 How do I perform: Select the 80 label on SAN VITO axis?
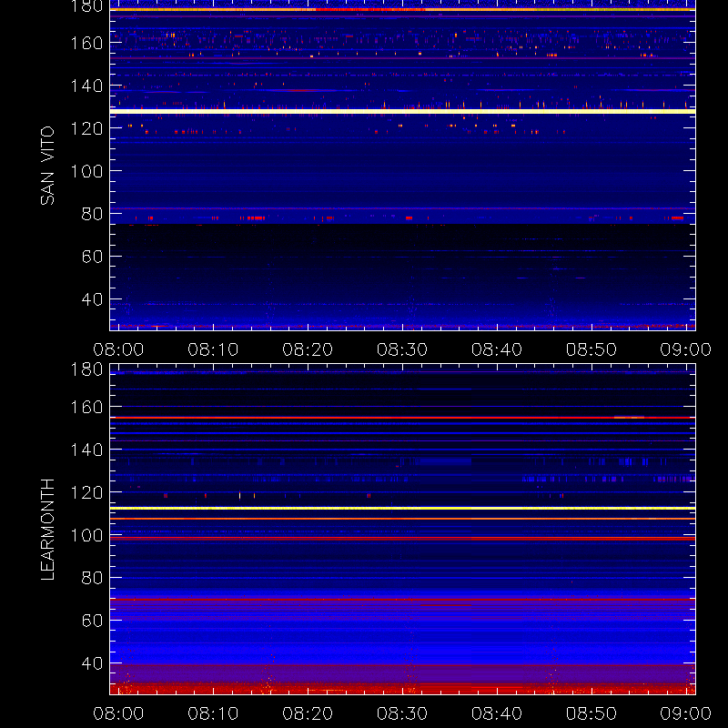[x=92, y=214]
